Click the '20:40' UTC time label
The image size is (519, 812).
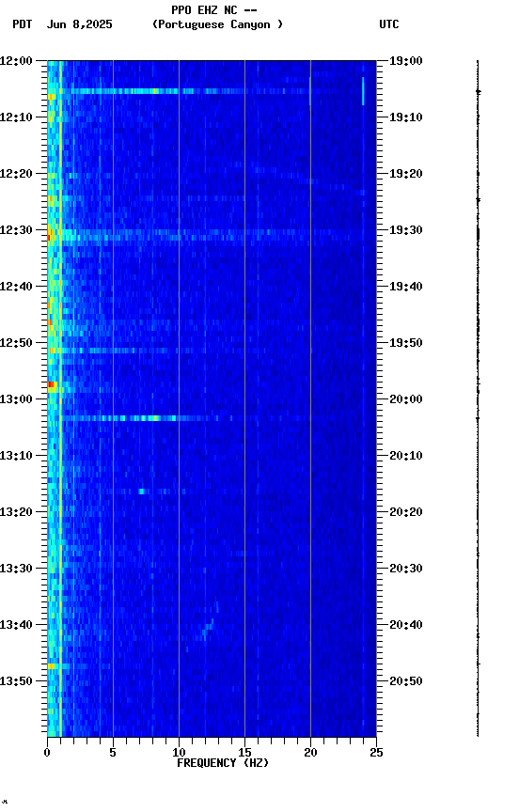pos(406,625)
